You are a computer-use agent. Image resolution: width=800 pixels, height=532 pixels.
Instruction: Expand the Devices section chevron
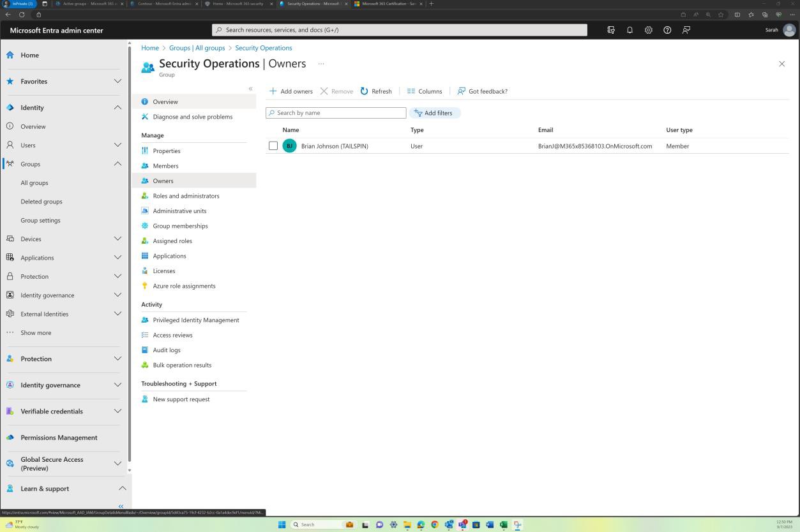click(x=117, y=239)
